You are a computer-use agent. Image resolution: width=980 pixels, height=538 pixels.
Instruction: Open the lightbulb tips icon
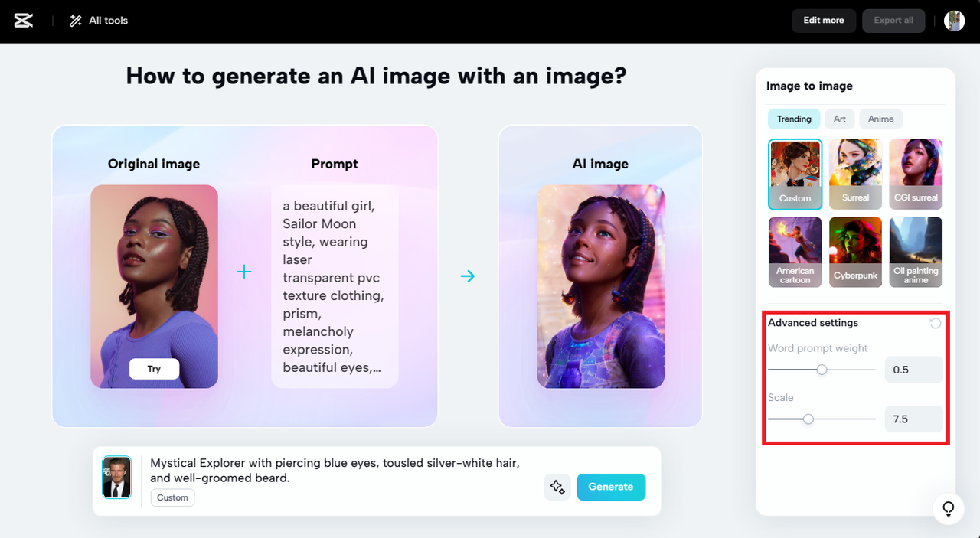click(x=948, y=508)
